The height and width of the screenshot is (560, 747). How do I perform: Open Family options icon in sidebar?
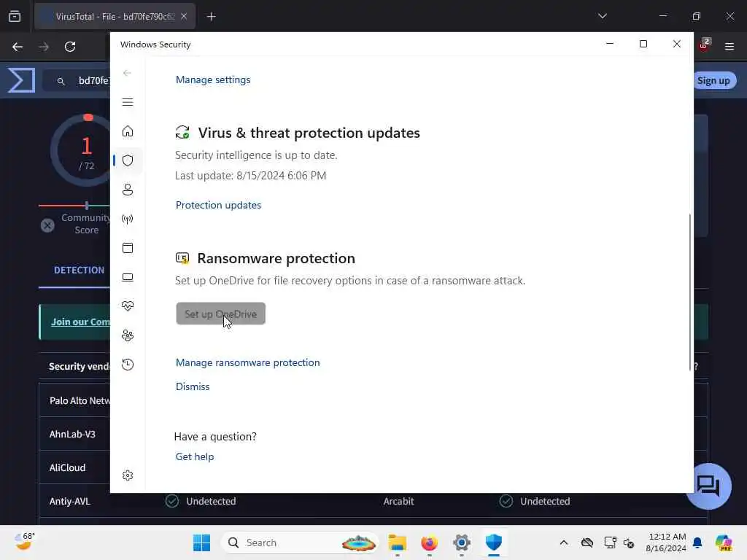(128, 335)
